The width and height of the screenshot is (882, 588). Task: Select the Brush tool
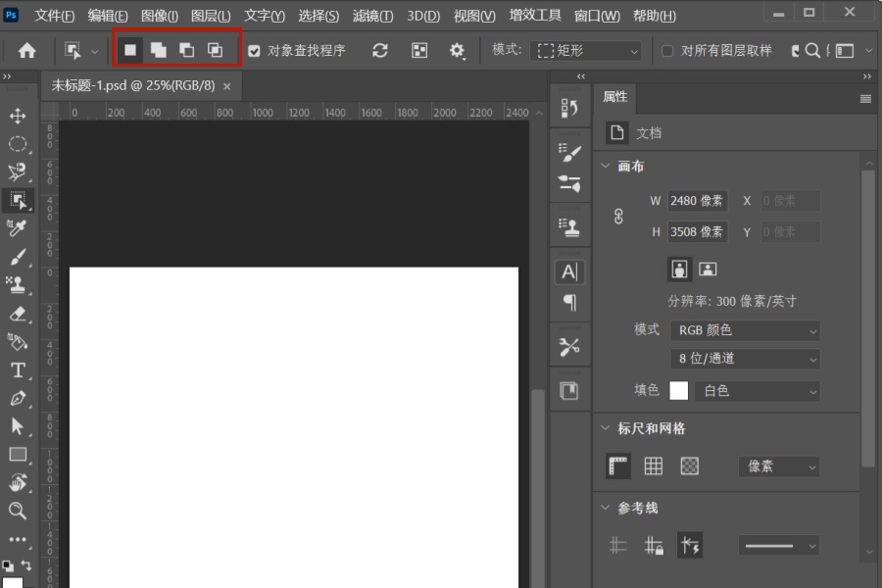(x=18, y=257)
